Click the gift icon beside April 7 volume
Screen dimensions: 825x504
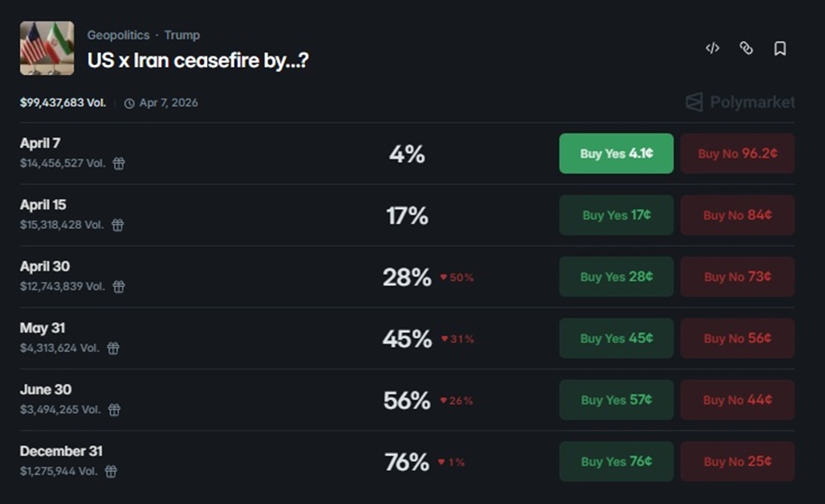pyautogui.click(x=118, y=163)
